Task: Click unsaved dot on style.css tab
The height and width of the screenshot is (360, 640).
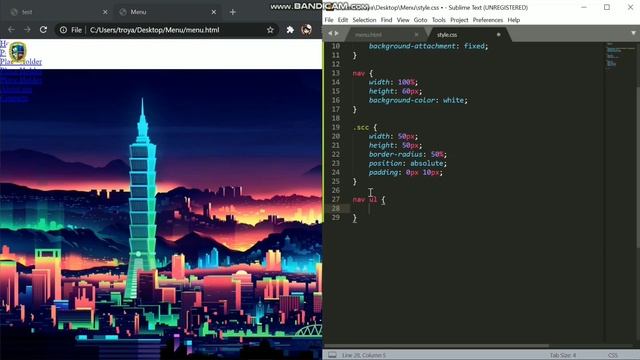Action: point(498,35)
